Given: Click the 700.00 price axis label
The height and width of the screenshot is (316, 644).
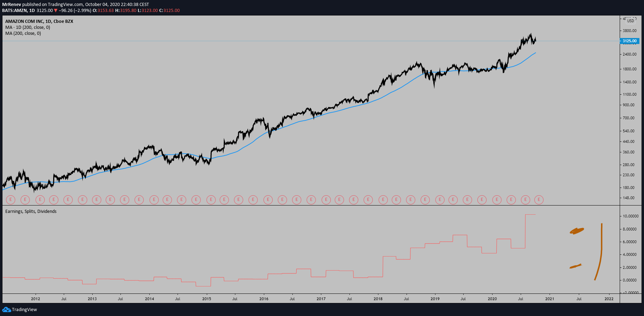Looking at the screenshot, I should 628,118.
